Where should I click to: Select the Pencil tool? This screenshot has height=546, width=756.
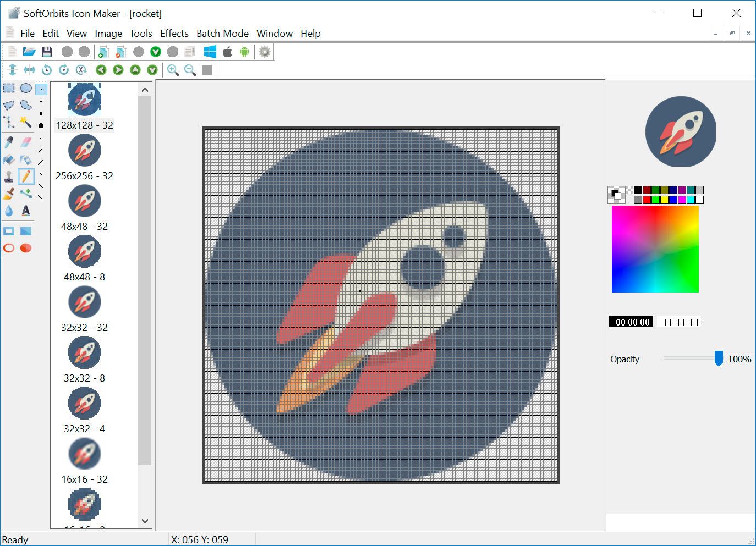(25, 176)
